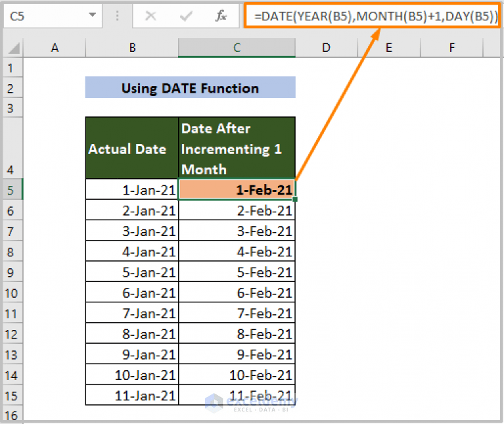Select row 14 header
The height and width of the screenshot is (424, 504).
click(x=12, y=375)
